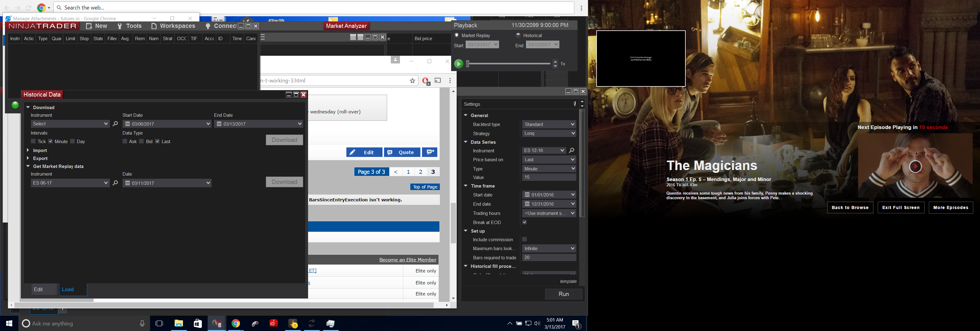
Task: Expand the Import section
Action: pyautogui.click(x=28, y=150)
